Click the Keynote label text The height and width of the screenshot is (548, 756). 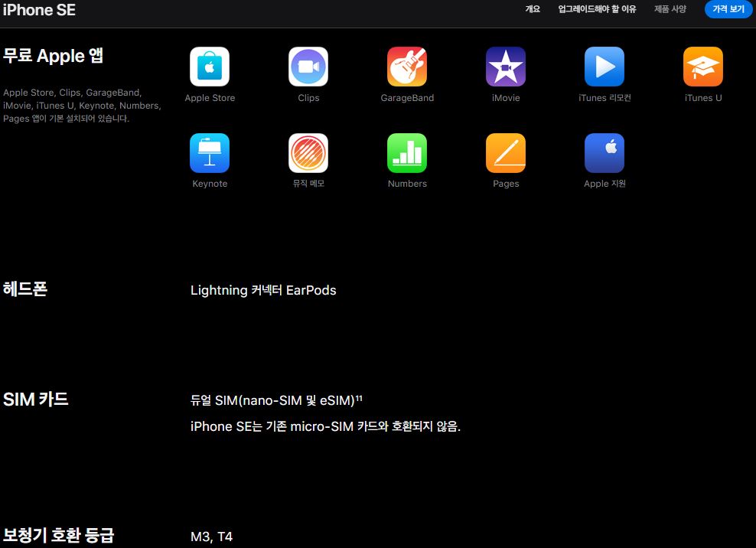tap(210, 184)
